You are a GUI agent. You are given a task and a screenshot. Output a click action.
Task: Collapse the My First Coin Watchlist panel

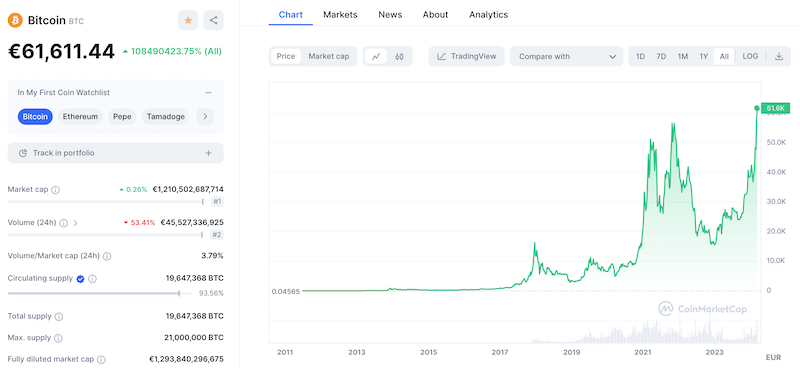click(208, 93)
